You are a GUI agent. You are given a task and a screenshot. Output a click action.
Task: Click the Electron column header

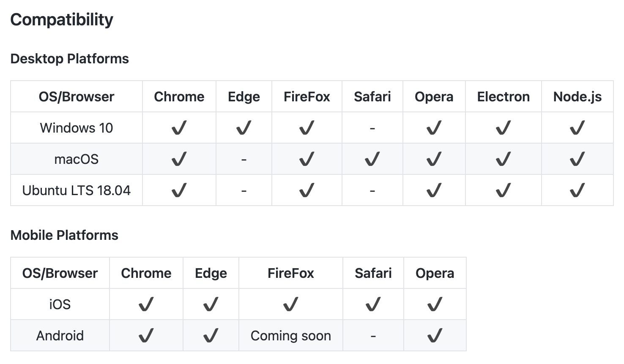pyautogui.click(x=503, y=97)
